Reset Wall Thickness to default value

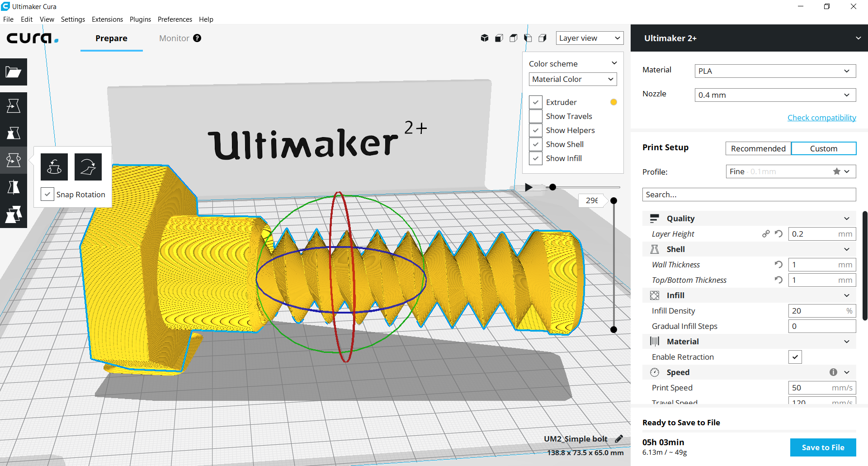(778, 265)
